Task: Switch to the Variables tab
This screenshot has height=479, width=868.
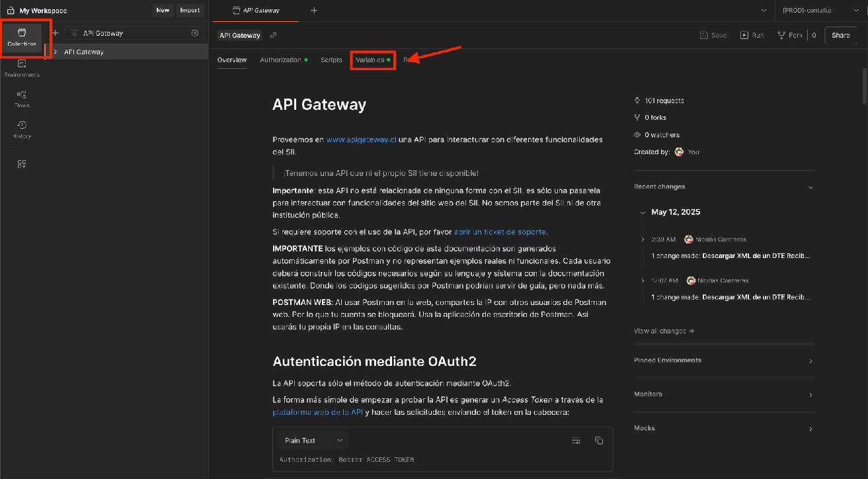Action: (x=372, y=60)
